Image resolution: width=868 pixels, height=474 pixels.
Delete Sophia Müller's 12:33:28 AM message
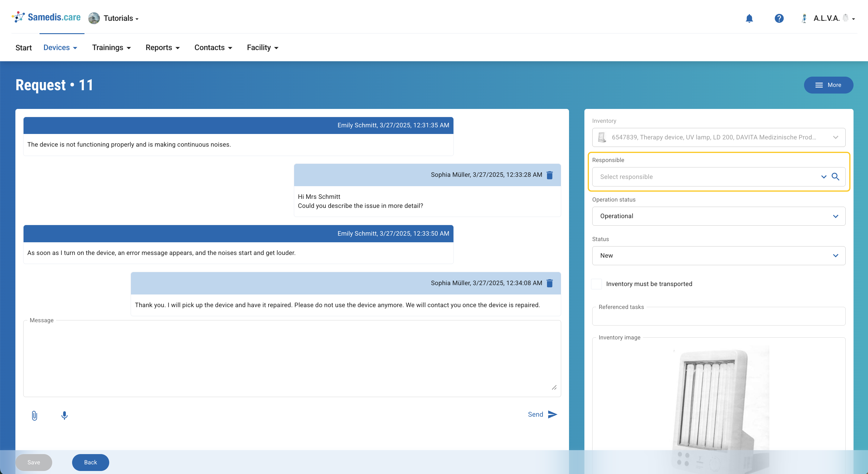550,175
